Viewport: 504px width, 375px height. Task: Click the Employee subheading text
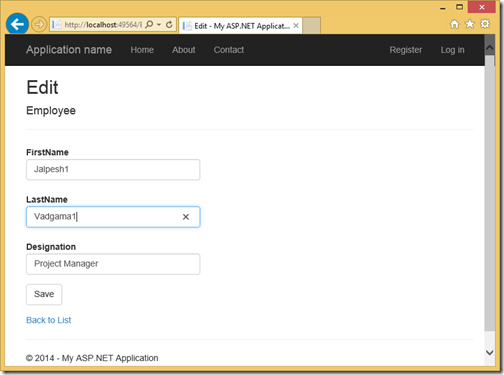51,111
